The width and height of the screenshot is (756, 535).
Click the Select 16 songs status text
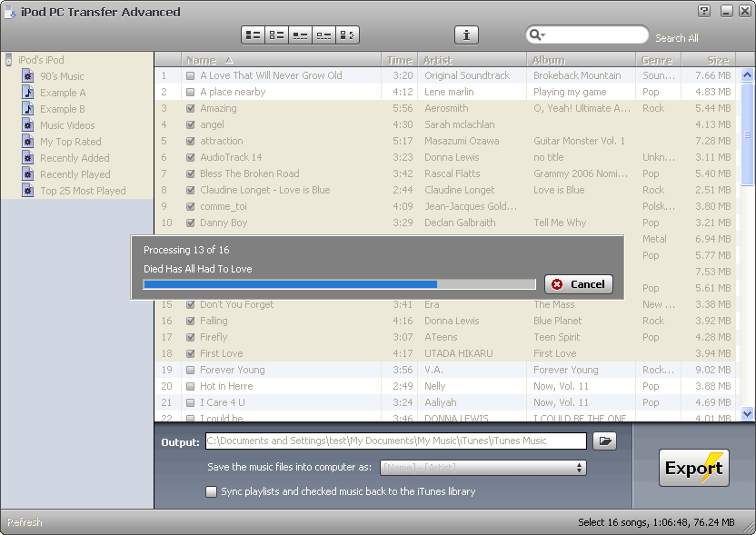tap(656, 522)
